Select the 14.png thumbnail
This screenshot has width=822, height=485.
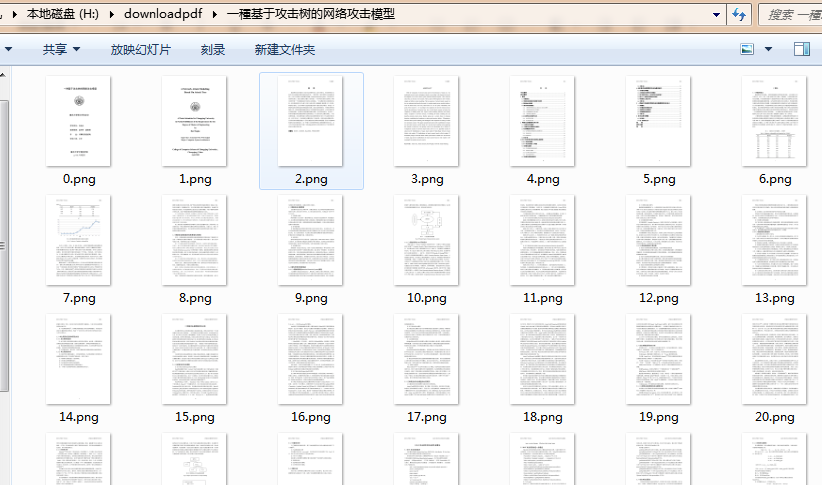pyautogui.click(x=78, y=359)
